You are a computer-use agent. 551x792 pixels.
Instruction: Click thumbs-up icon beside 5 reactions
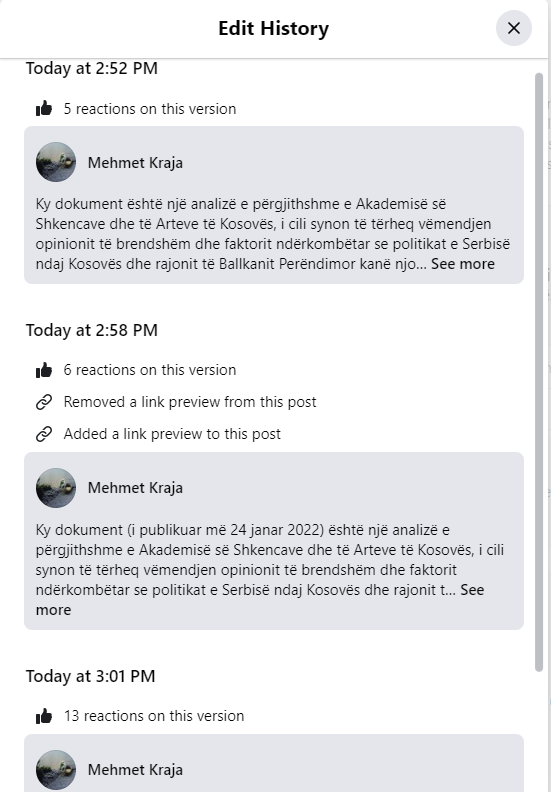point(44,108)
